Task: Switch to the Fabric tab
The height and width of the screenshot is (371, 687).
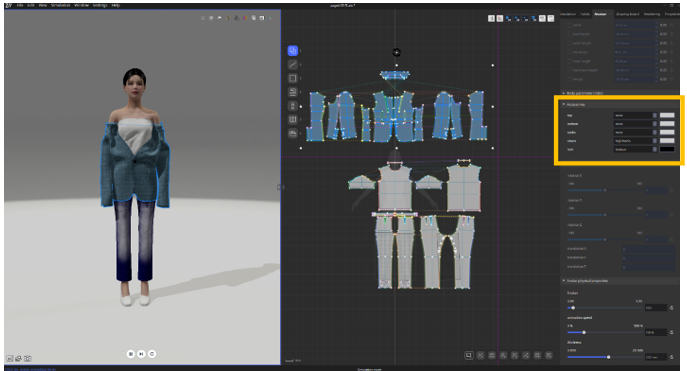Action: pos(585,14)
